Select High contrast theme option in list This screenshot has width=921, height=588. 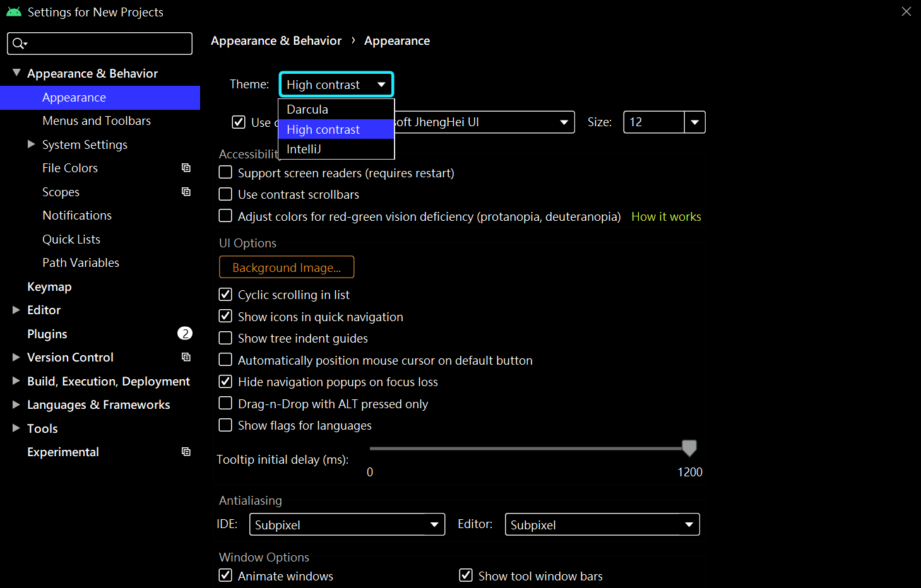tap(336, 129)
